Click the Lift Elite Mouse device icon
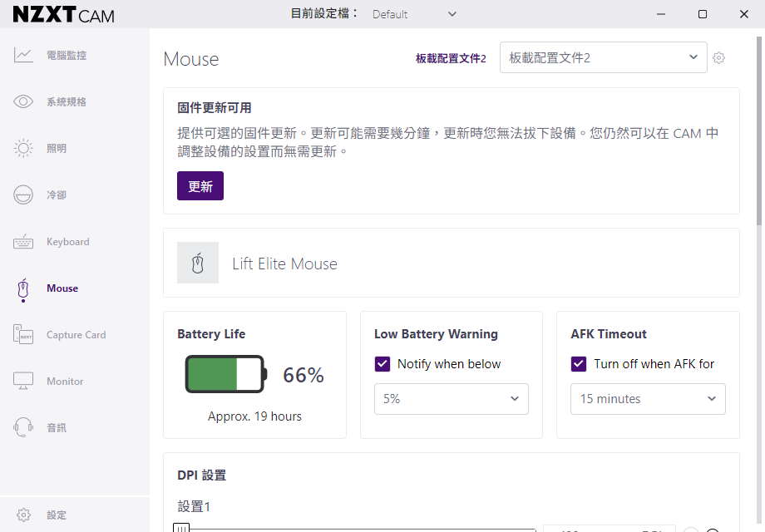The width and height of the screenshot is (765, 532). click(x=198, y=263)
